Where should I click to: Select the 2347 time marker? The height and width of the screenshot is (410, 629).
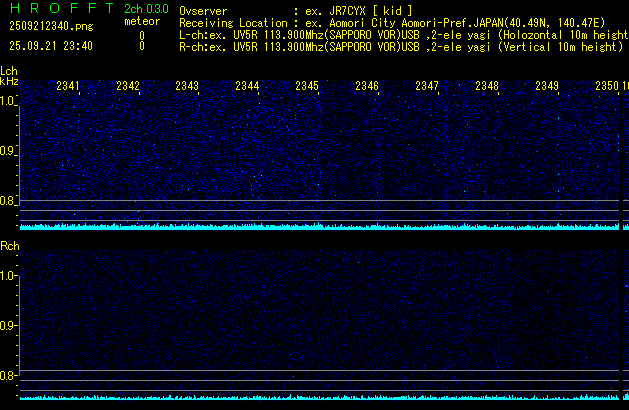(x=427, y=87)
